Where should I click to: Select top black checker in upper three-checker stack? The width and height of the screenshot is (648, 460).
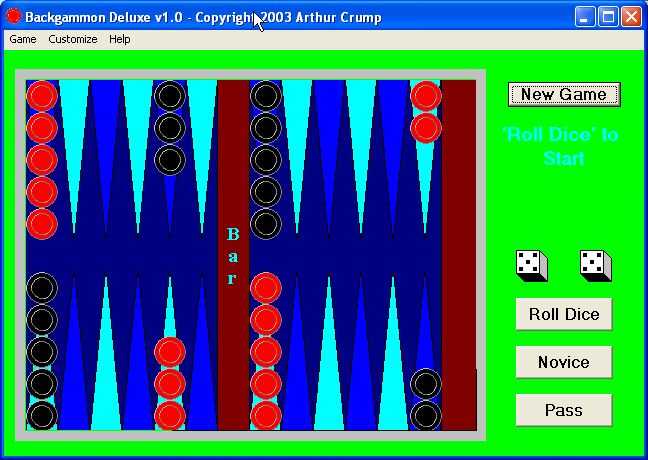(170, 96)
